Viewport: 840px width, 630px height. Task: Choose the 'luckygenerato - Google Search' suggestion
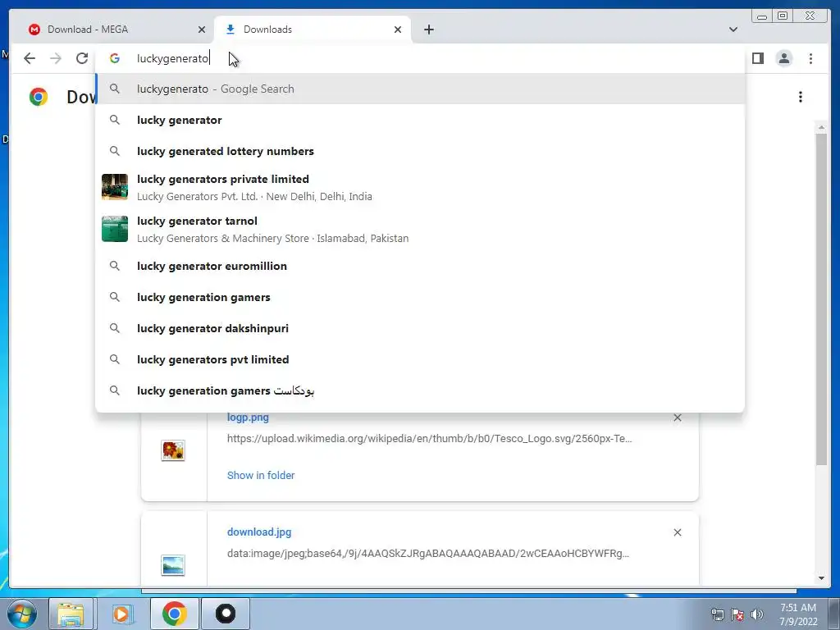pyautogui.click(x=420, y=89)
